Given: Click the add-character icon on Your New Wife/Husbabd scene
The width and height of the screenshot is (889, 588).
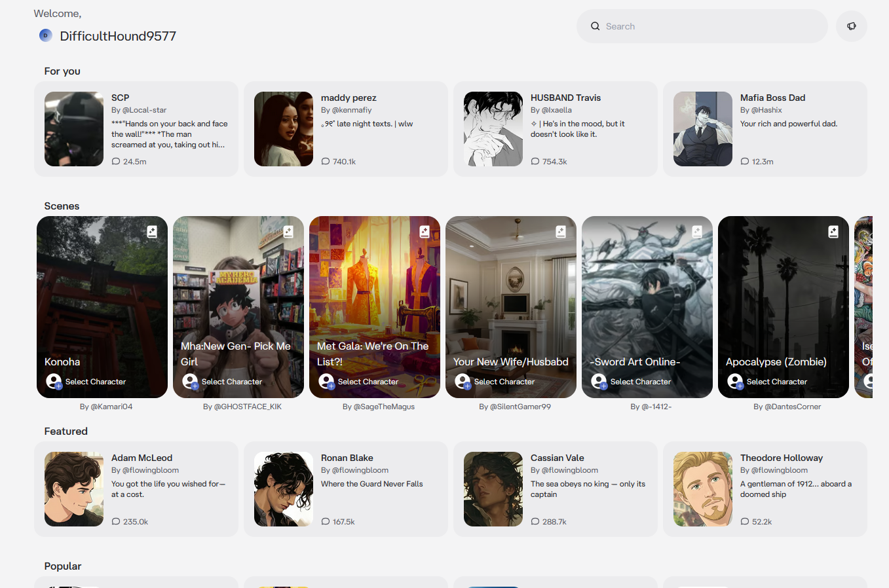Looking at the screenshot, I should 463,381.
